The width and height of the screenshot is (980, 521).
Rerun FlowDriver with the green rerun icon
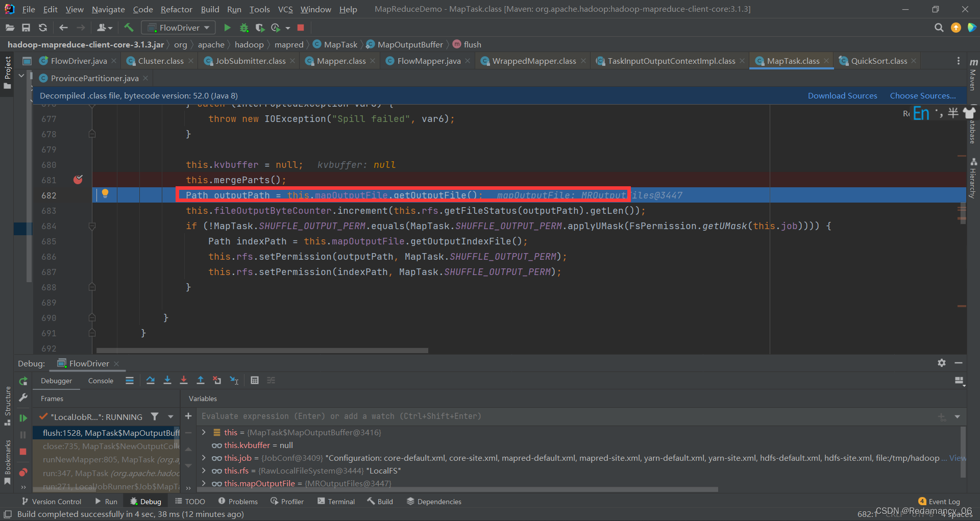(23, 381)
